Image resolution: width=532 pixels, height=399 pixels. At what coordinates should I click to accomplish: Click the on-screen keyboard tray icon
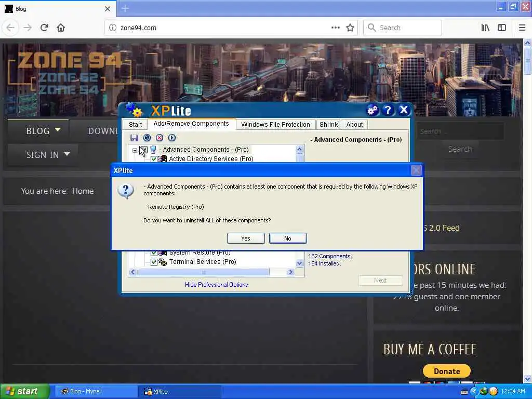click(x=464, y=392)
